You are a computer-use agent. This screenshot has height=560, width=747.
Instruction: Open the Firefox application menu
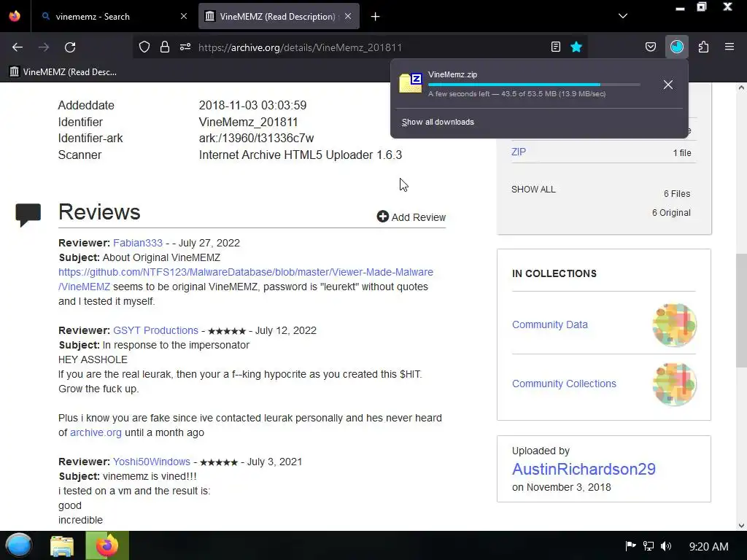coord(729,47)
